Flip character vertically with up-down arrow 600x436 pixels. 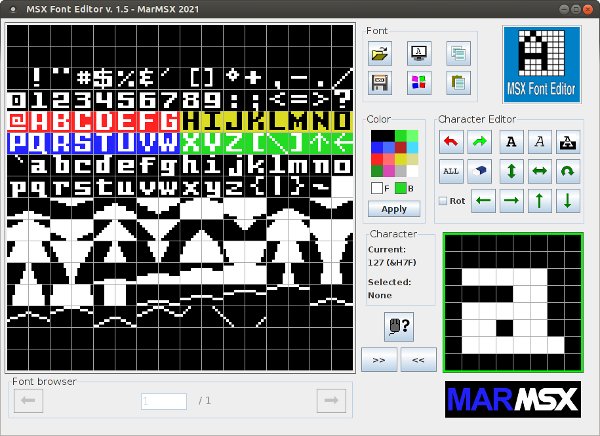[511, 171]
